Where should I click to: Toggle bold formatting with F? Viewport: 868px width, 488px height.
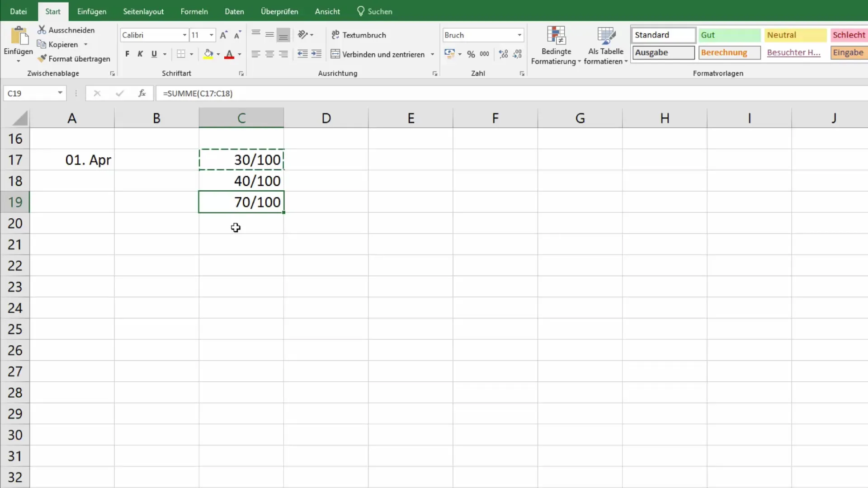click(x=127, y=54)
